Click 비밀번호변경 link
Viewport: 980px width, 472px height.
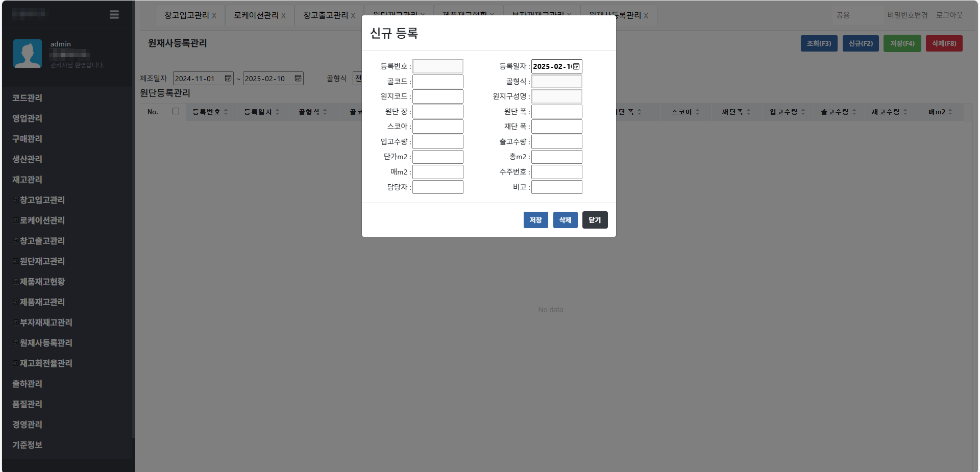907,15
